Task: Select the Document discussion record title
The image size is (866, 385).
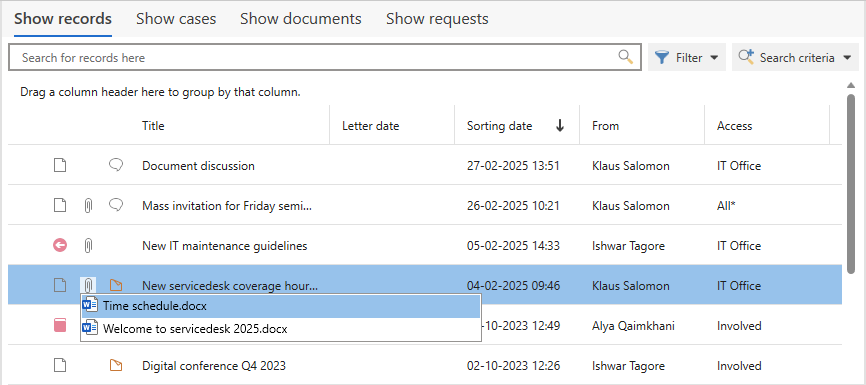Action: tap(198, 166)
